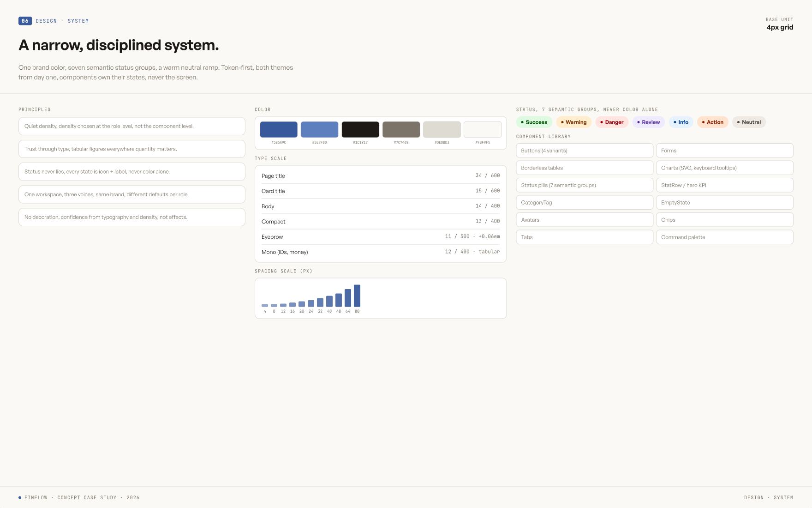
Task: Click the Neutral status pill
Action: coord(749,122)
